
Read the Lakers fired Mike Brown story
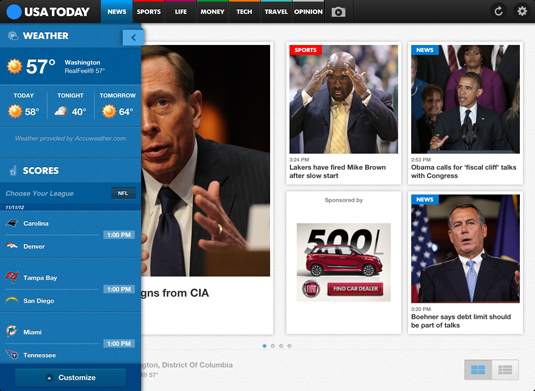338,171
